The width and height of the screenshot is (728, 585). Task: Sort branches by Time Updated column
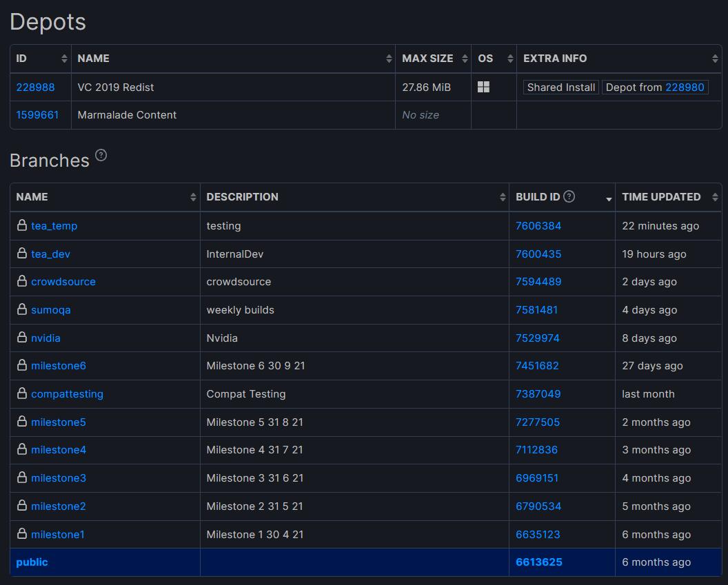click(667, 197)
